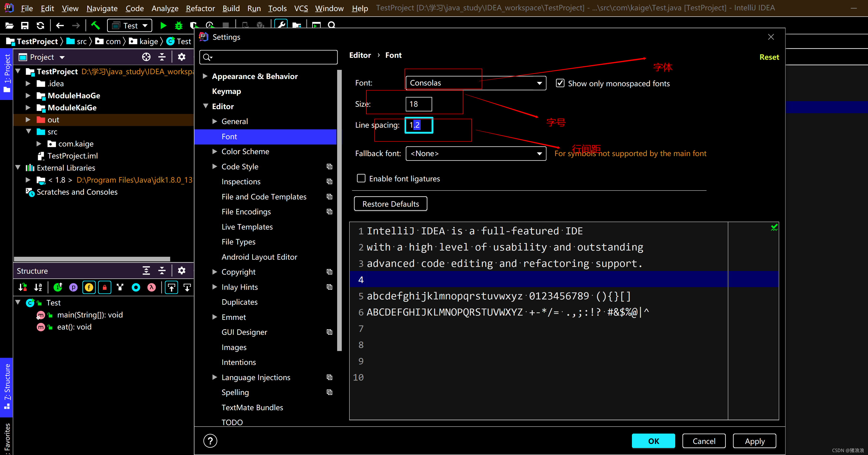Open Settings with the wrench toolbar icon
Viewport: 868px width, 455px height.
[281, 25]
